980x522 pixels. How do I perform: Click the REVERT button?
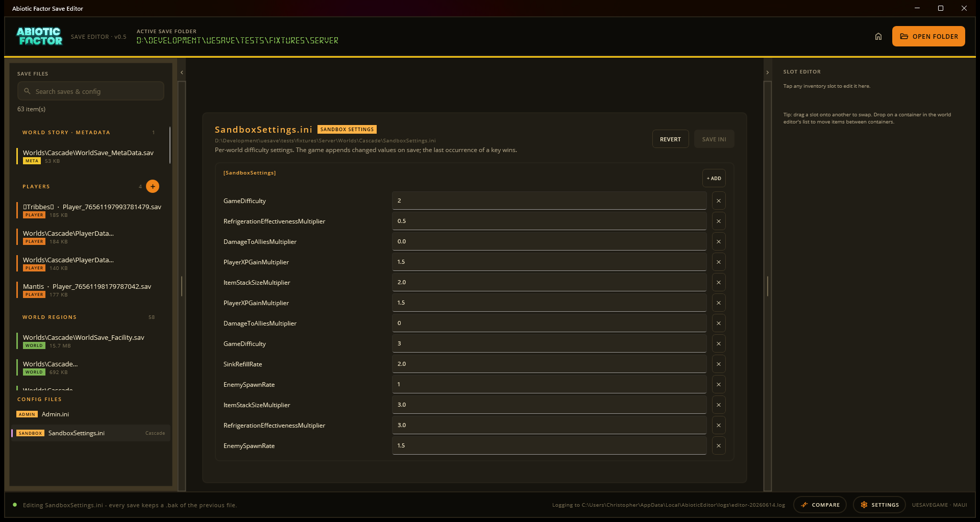[x=670, y=139]
